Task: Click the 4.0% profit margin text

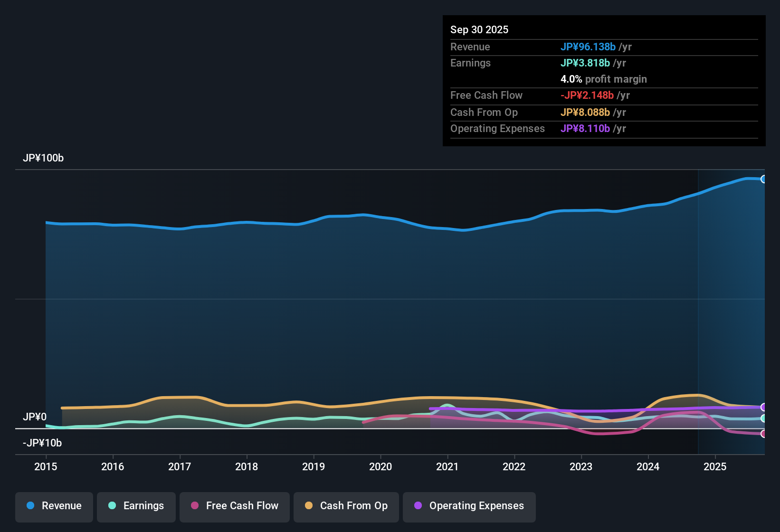Action: [x=603, y=79]
